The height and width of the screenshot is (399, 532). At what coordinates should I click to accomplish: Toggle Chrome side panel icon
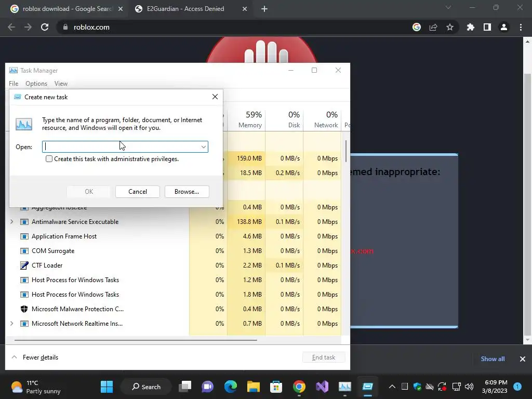click(x=487, y=27)
